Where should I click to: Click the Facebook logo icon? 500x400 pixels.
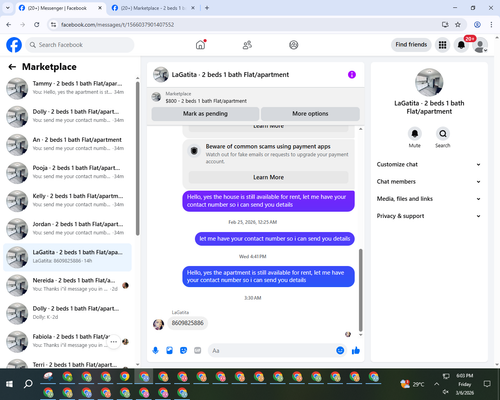coord(14,45)
